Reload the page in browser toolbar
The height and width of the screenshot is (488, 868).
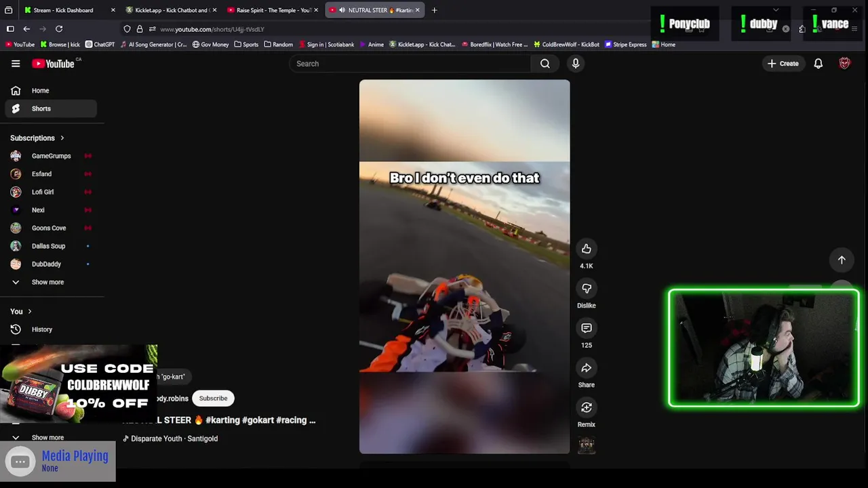[59, 29]
